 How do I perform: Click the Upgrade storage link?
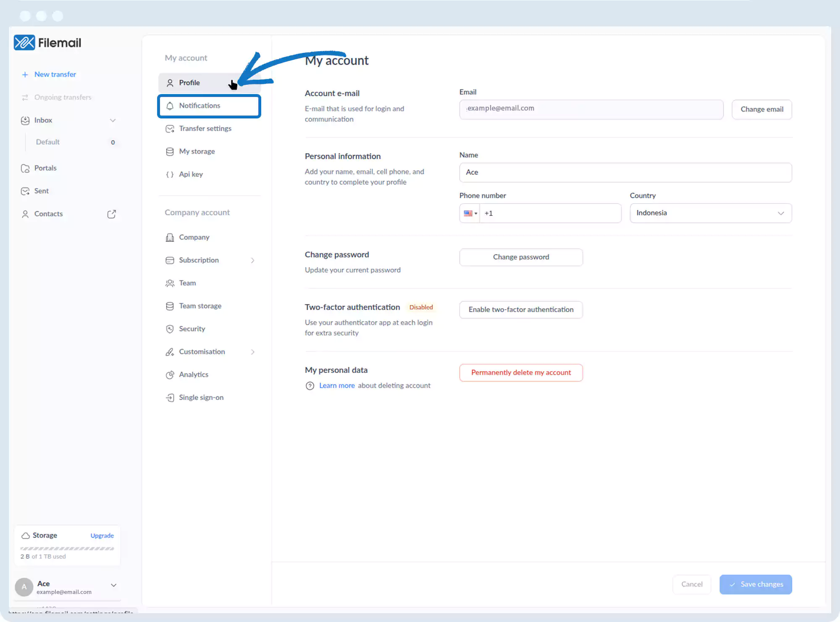coord(102,536)
